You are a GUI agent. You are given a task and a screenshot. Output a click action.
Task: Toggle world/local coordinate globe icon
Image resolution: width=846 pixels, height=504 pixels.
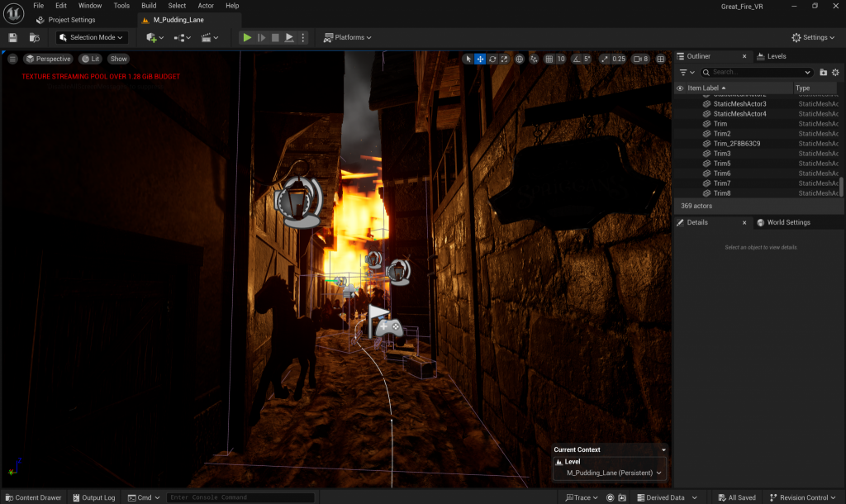[x=520, y=59]
